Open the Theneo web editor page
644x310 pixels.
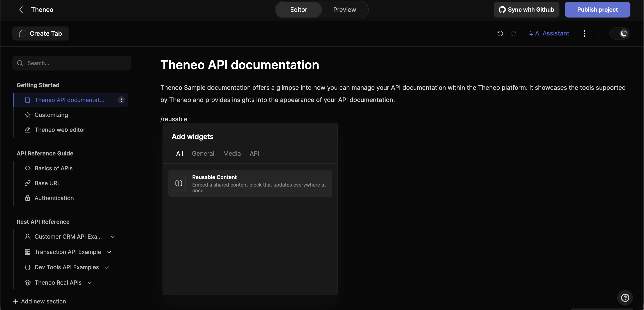pyautogui.click(x=60, y=130)
